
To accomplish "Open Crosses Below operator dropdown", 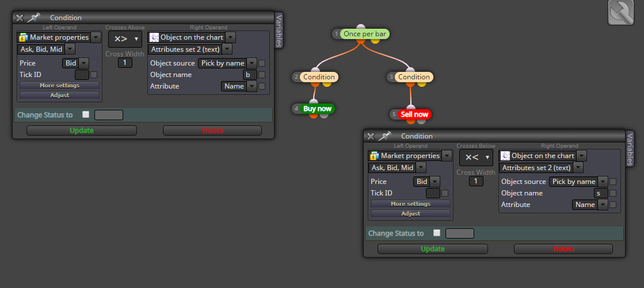I will pos(476,158).
